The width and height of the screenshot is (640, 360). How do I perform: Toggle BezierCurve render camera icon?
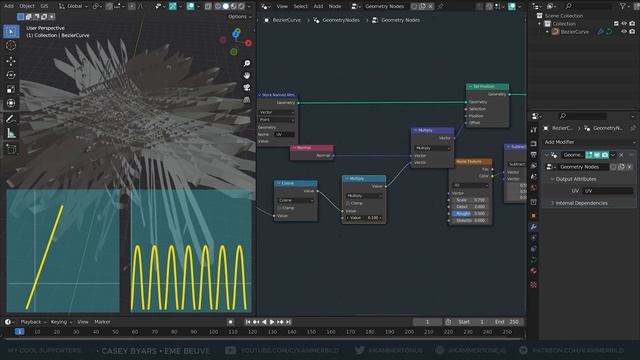click(632, 31)
